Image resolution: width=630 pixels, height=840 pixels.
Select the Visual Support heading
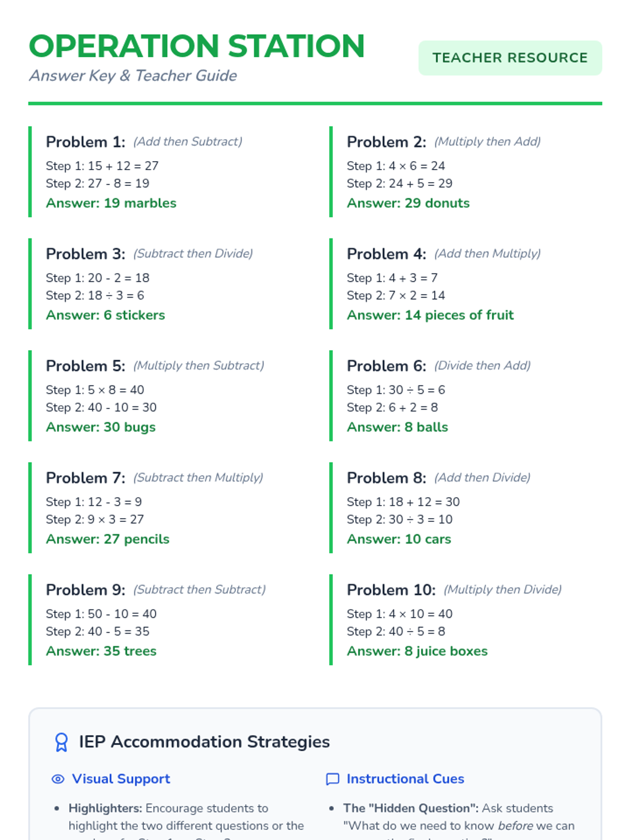click(121, 779)
